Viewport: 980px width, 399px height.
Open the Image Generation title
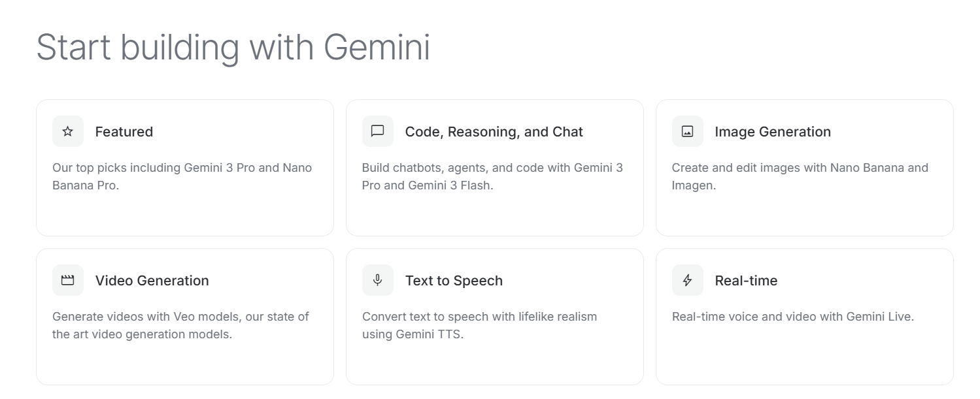[x=773, y=132]
